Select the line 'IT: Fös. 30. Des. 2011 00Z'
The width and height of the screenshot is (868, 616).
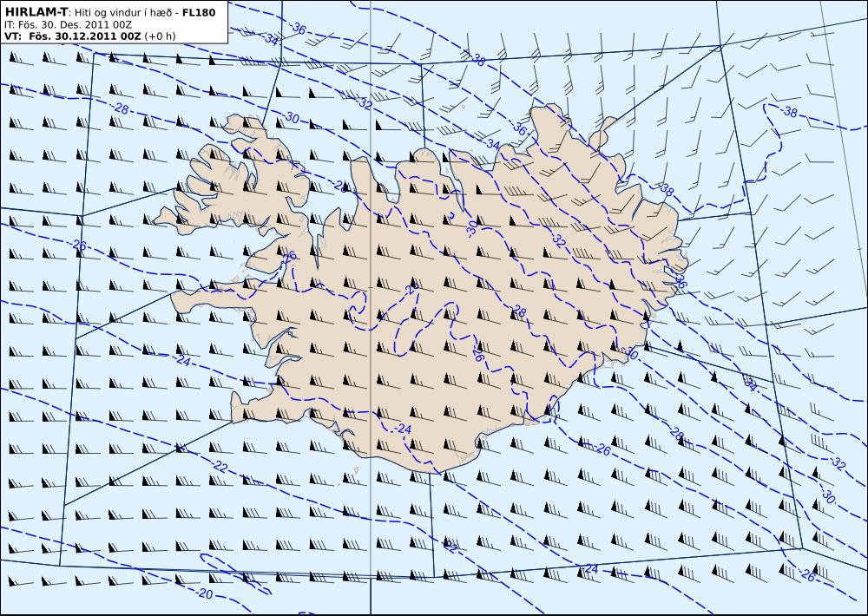[x=68, y=25]
